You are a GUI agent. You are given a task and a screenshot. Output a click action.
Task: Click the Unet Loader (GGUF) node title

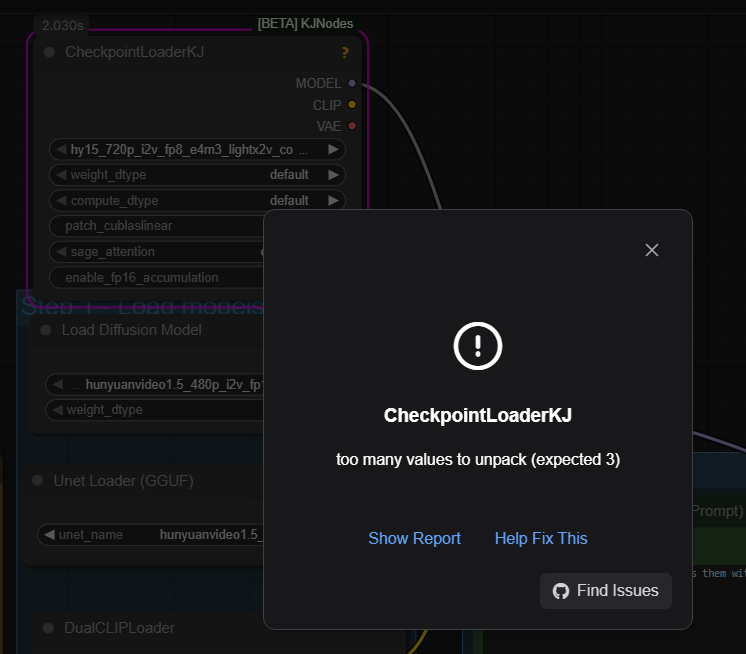point(123,481)
